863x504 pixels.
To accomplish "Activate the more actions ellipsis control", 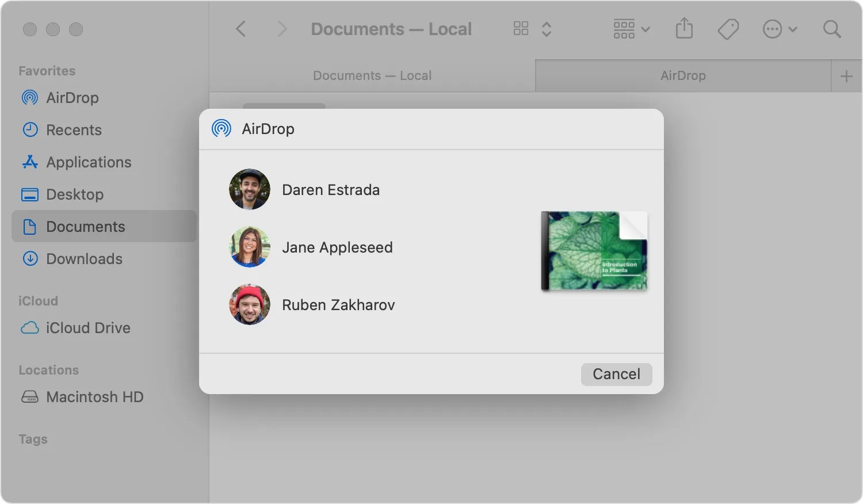I will click(x=773, y=28).
